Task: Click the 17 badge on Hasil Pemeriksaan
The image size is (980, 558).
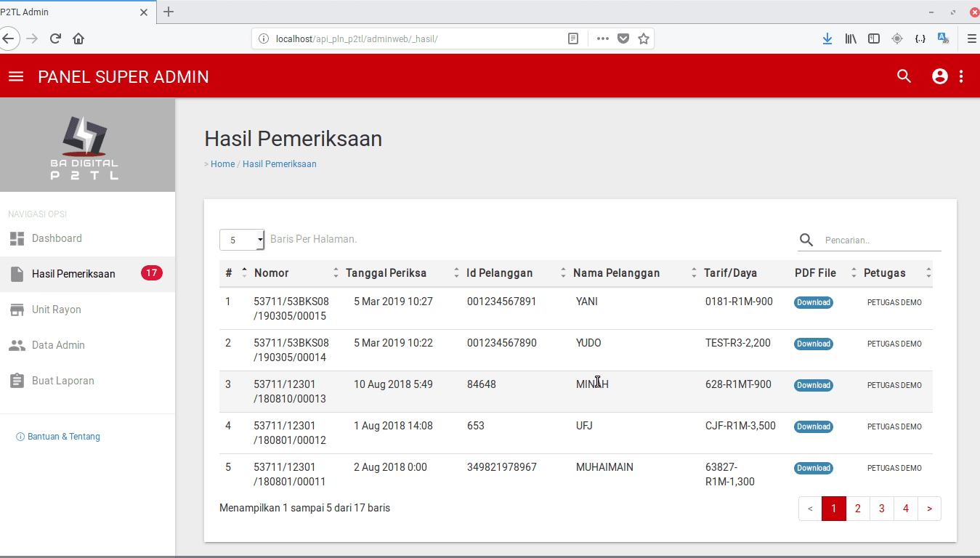Action: click(x=151, y=273)
